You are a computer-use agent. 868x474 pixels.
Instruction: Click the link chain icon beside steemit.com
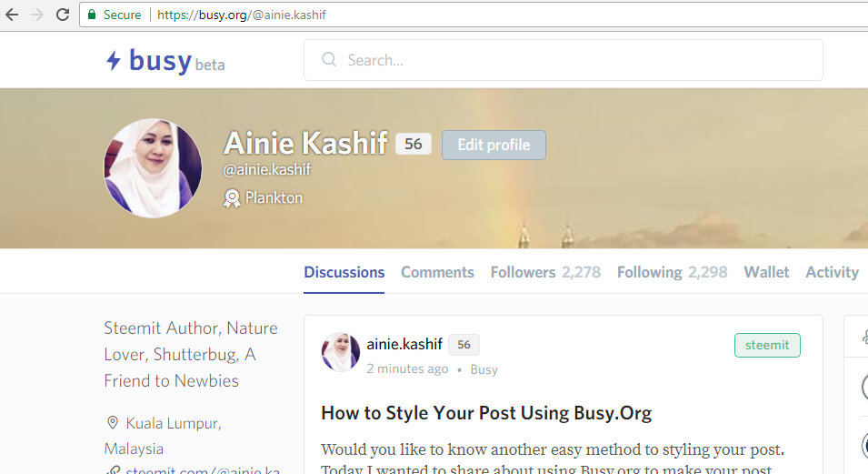[113, 470]
